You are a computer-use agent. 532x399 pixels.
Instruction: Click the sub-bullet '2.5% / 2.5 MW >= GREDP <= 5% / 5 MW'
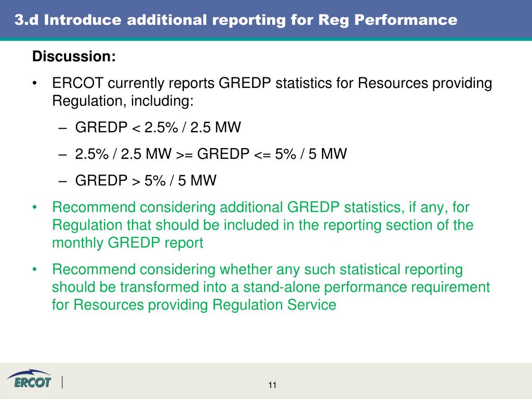pyautogui.click(x=211, y=154)
